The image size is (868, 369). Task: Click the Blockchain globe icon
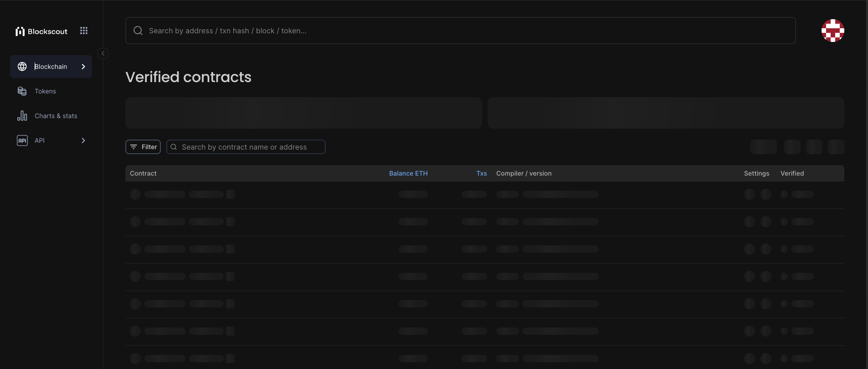click(22, 67)
